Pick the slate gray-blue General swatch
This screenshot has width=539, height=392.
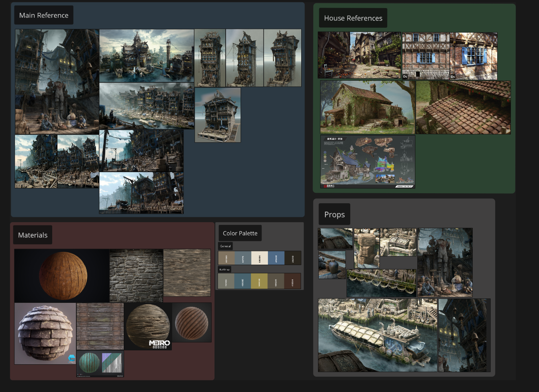(x=243, y=258)
